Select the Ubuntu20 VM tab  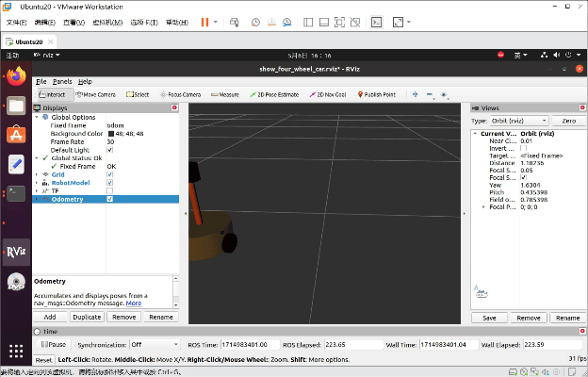coord(29,41)
